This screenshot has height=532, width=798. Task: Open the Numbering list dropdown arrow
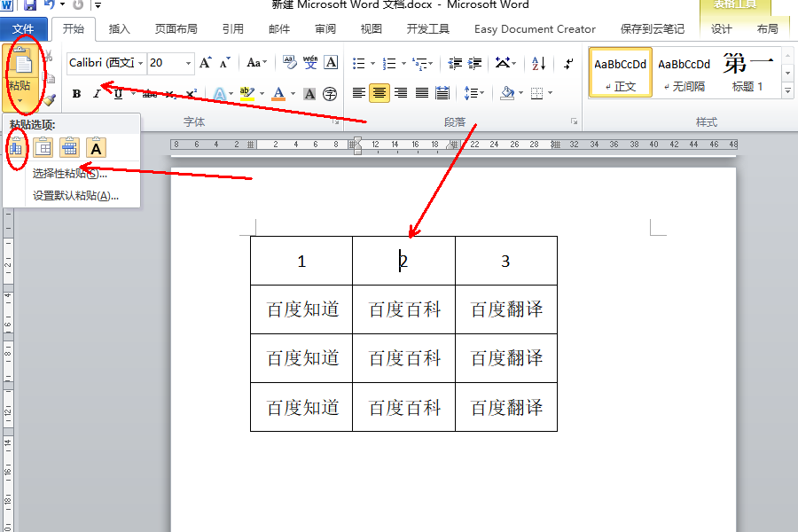click(403, 64)
